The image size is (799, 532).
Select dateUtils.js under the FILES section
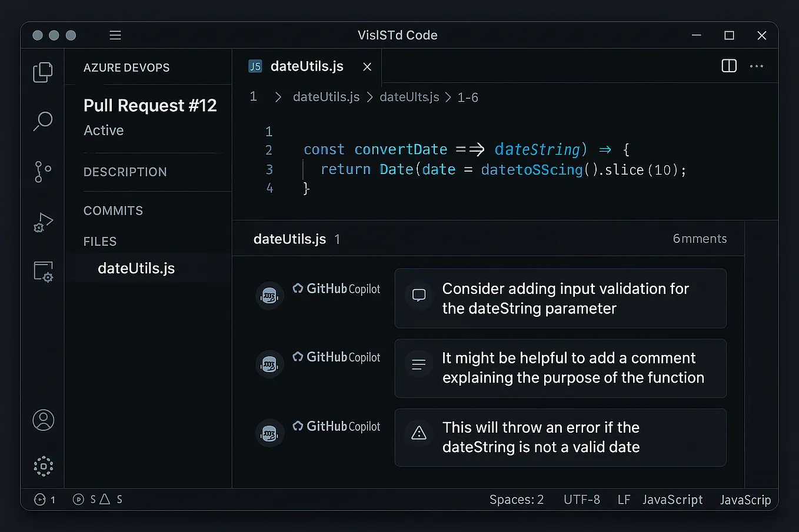coord(136,268)
